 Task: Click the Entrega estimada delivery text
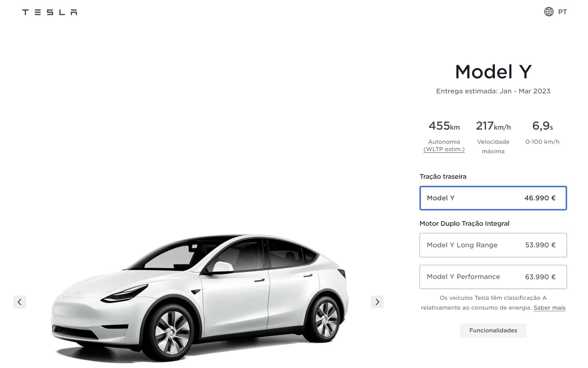tap(493, 91)
